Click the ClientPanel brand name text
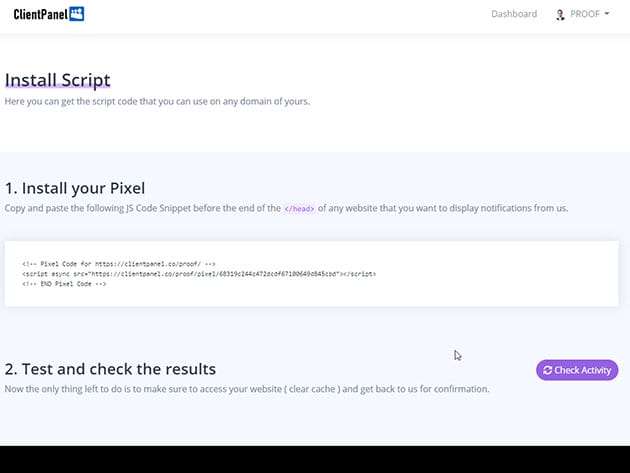630x473 pixels. pyautogui.click(x=40, y=14)
